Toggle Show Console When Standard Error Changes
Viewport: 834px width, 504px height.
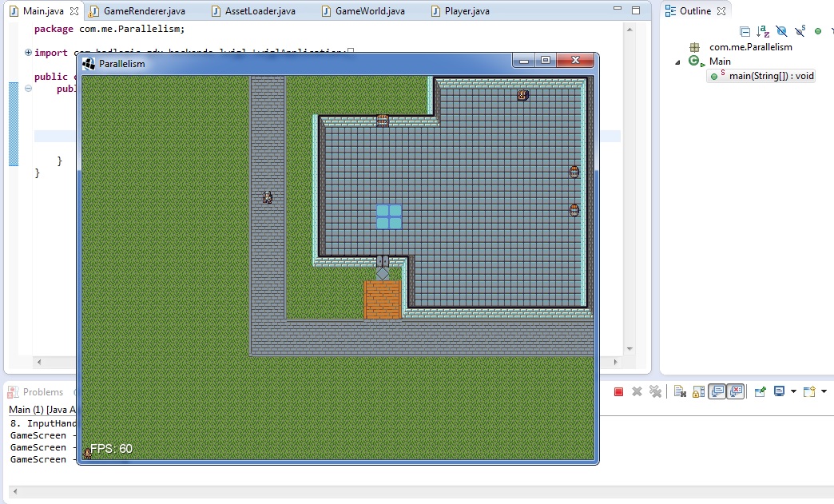(x=736, y=392)
